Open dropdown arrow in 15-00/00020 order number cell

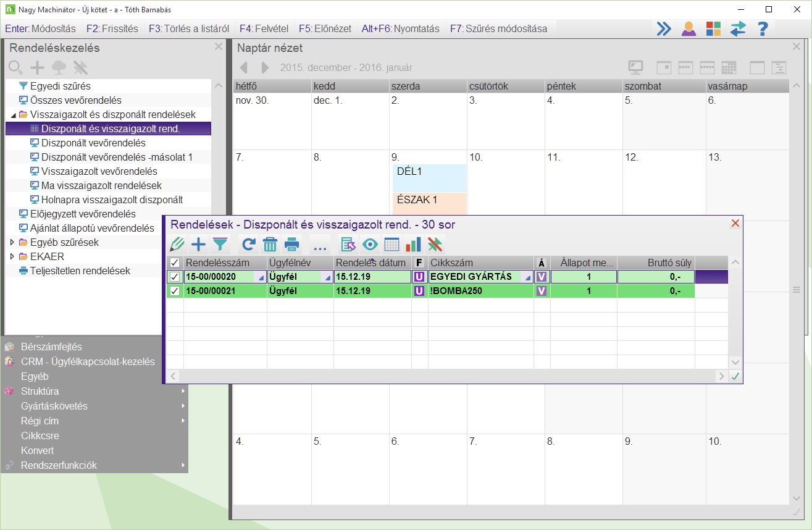point(261,279)
